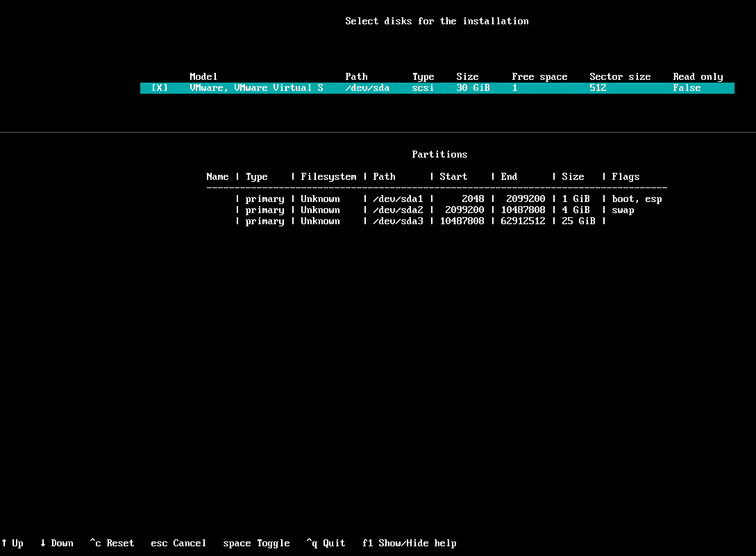This screenshot has height=556, width=756.
Task: Click the Free space column header
Action: click(x=539, y=77)
